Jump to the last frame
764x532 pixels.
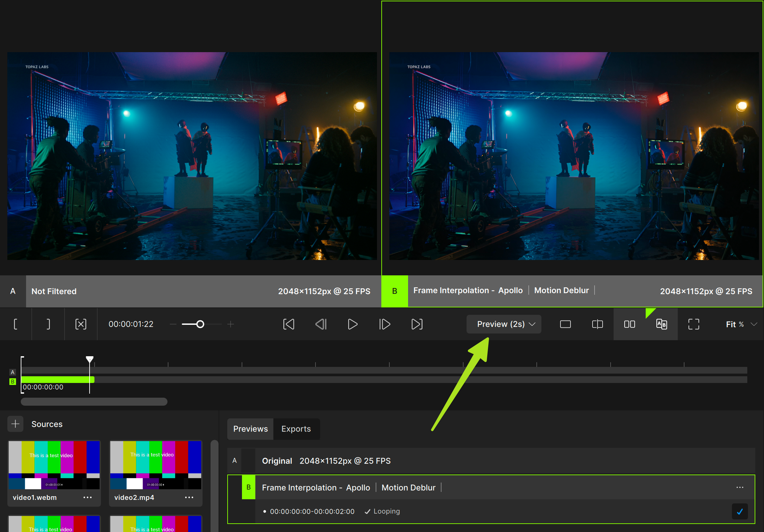coord(417,324)
